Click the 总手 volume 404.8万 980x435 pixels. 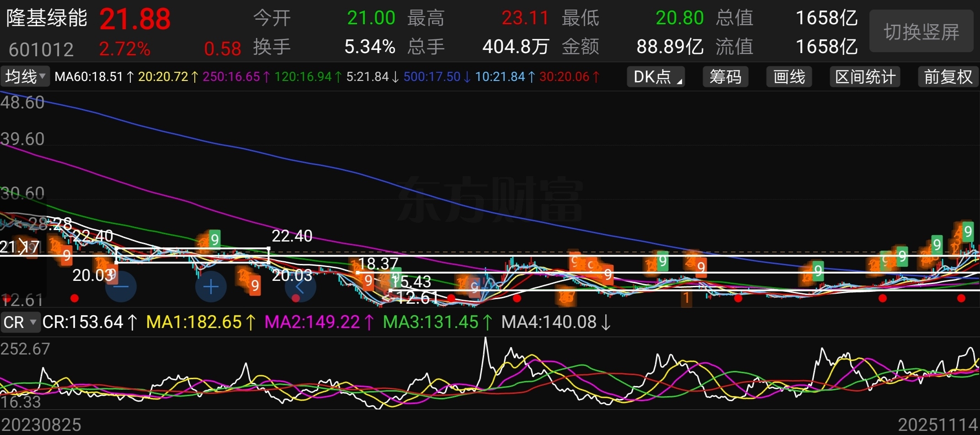click(x=516, y=47)
